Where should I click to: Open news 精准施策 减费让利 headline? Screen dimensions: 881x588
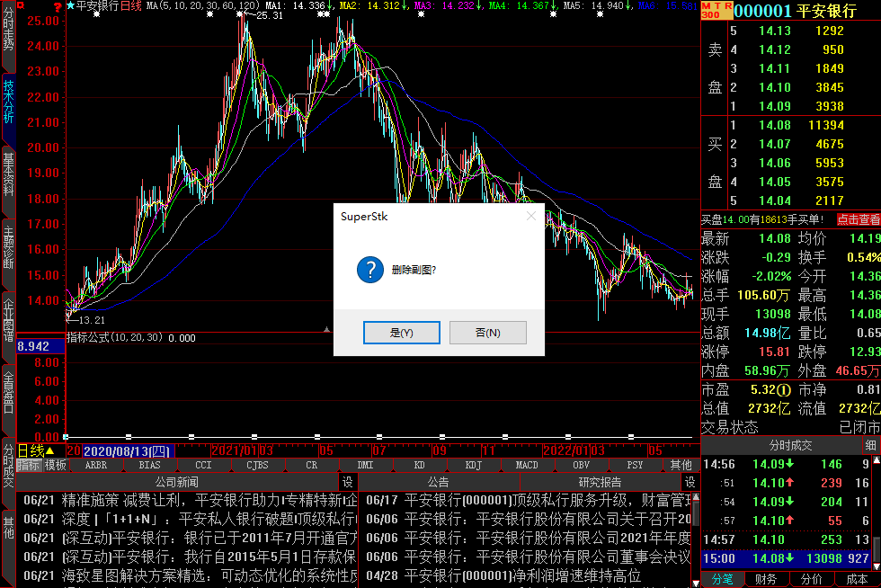click(x=191, y=500)
